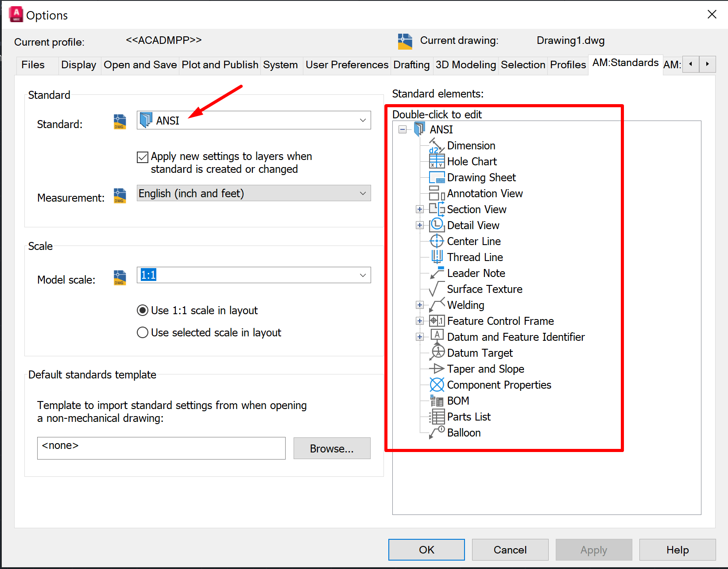Confirm with the OK button
Viewport: 728px width, 569px height.
(426, 550)
